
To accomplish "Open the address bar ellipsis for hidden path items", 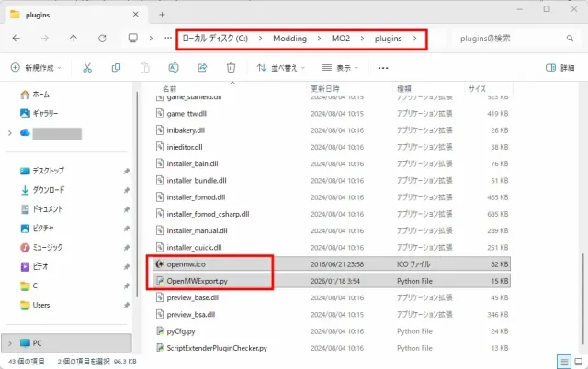I will point(168,39).
